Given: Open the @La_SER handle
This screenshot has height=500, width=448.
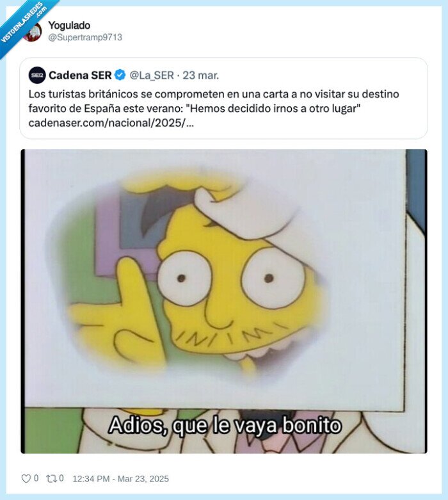Looking at the screenshot, I should tap(152, 76).
